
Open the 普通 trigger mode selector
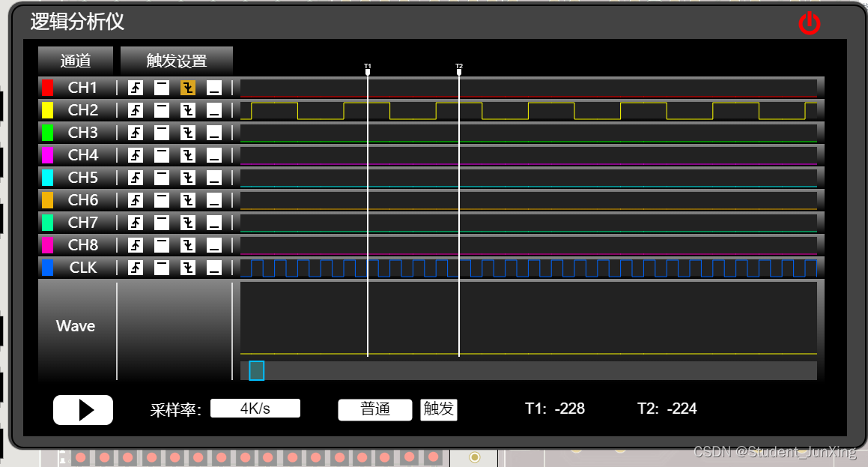tap(375, 409)
